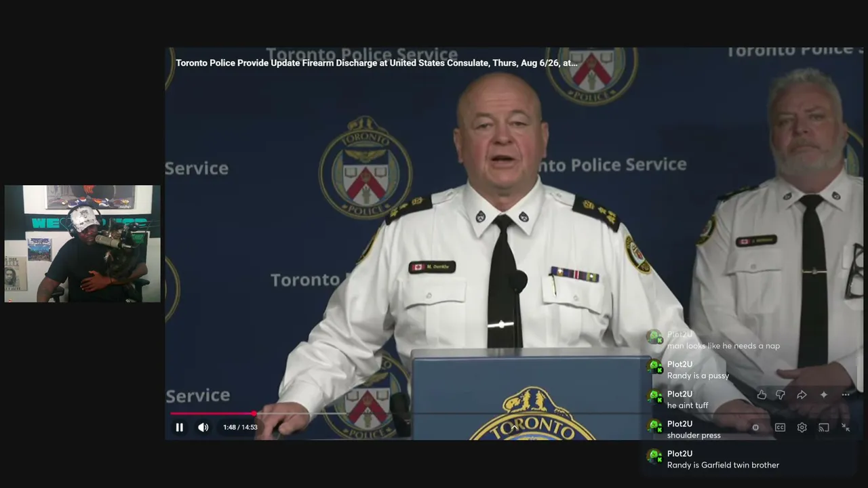Click Plot2U avatar beside 'shoulder press'

[654, 428]
